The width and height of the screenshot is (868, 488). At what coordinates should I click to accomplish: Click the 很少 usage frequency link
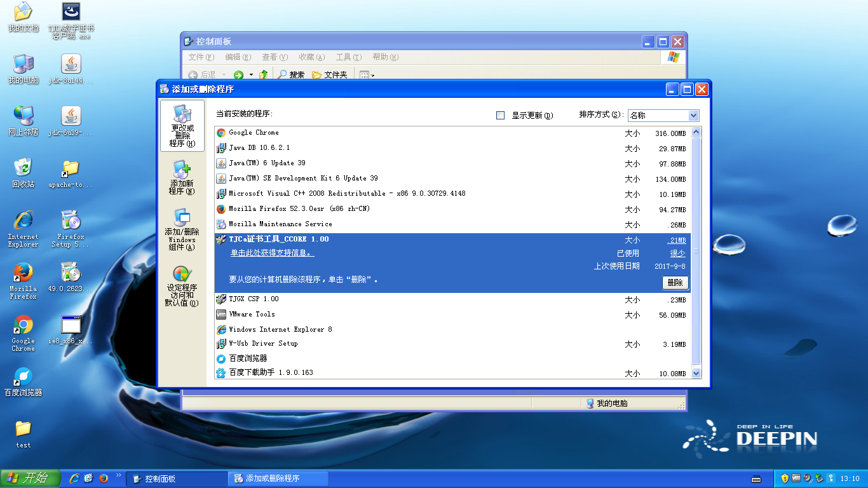click(x=678, y=253)
